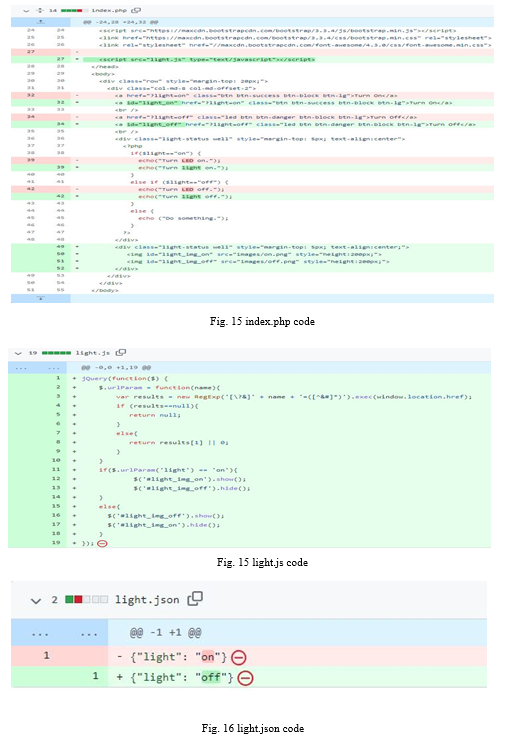Copy the light.js file path

click(121, 353)
